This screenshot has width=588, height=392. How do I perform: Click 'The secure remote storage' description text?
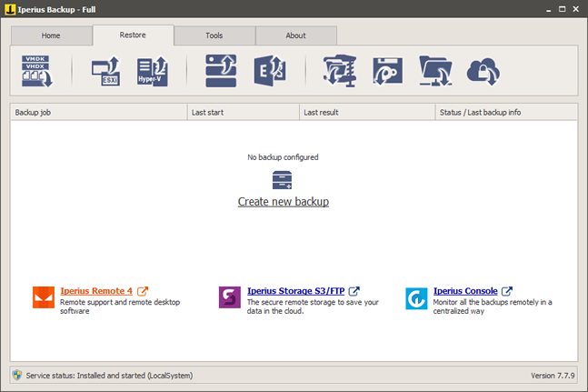(x=313, y=307)
